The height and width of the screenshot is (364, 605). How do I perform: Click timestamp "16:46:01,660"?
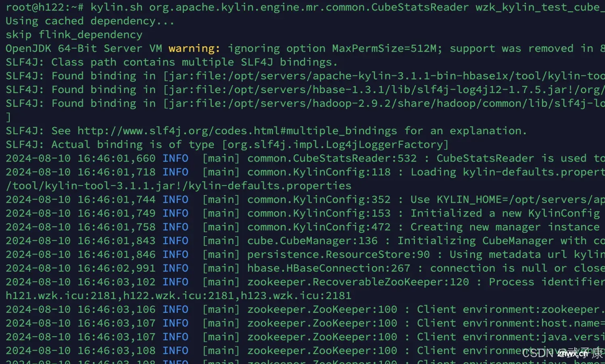pos(116,158)
